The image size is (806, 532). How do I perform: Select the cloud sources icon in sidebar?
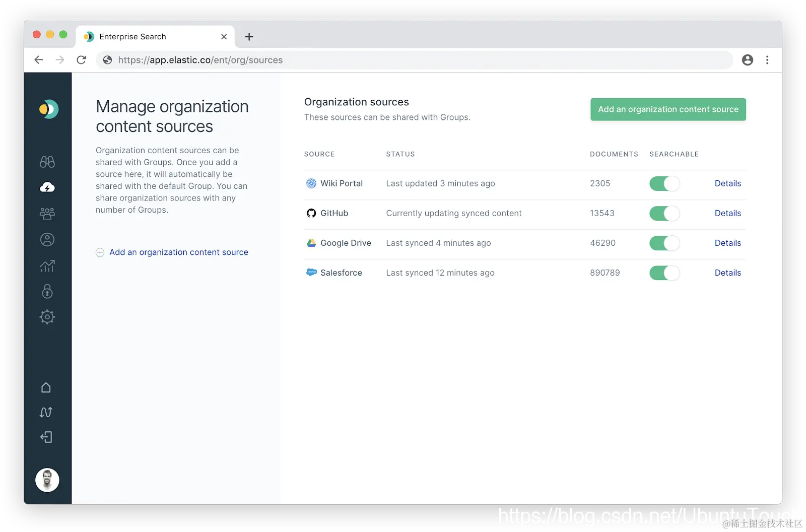[x=47, y=187]
